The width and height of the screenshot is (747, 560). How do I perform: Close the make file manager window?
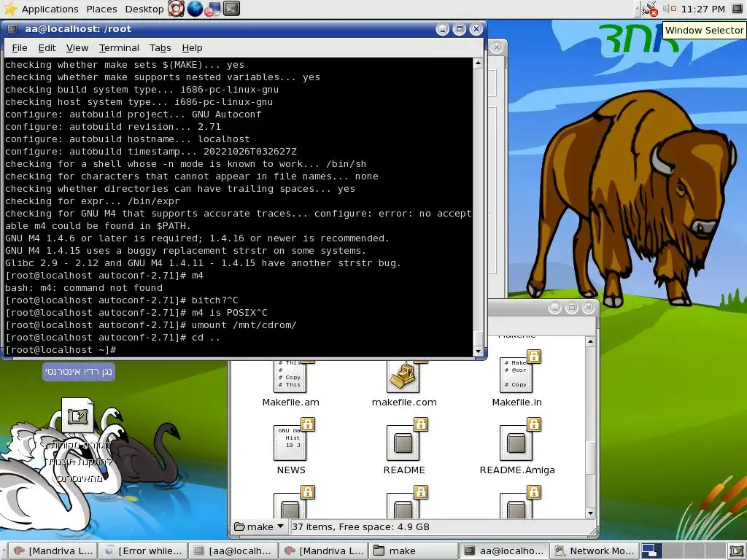589,308
